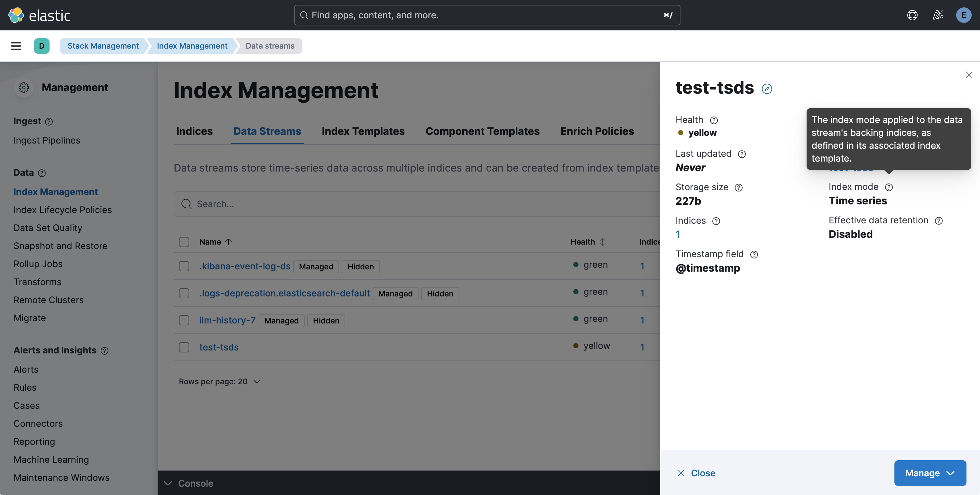Switch to the Indices tab
Image resolution: width=980 pixels, height=495 pixels.
click(194, 131)
